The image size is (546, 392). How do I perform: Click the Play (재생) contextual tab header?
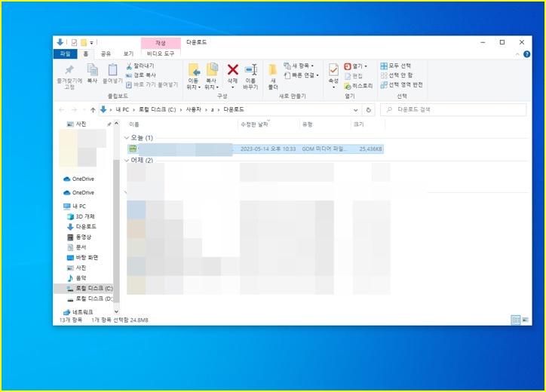click(161, 43)
